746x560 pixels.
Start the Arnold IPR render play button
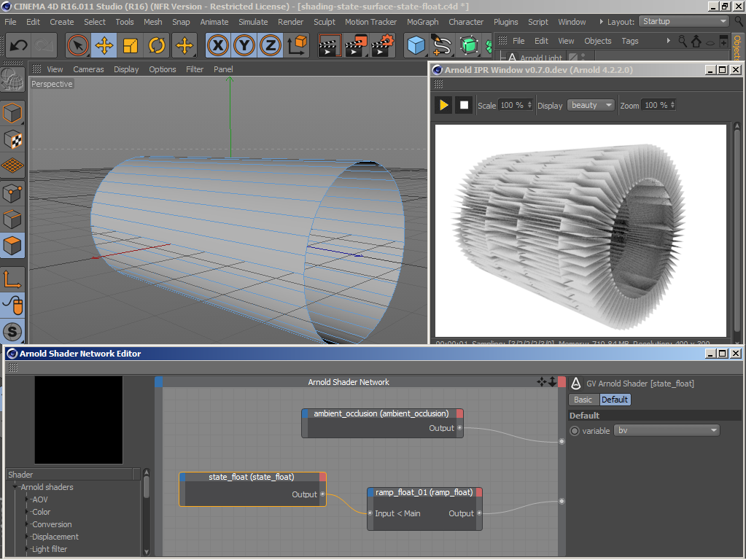pyautogui.click(x=444, y=105)
